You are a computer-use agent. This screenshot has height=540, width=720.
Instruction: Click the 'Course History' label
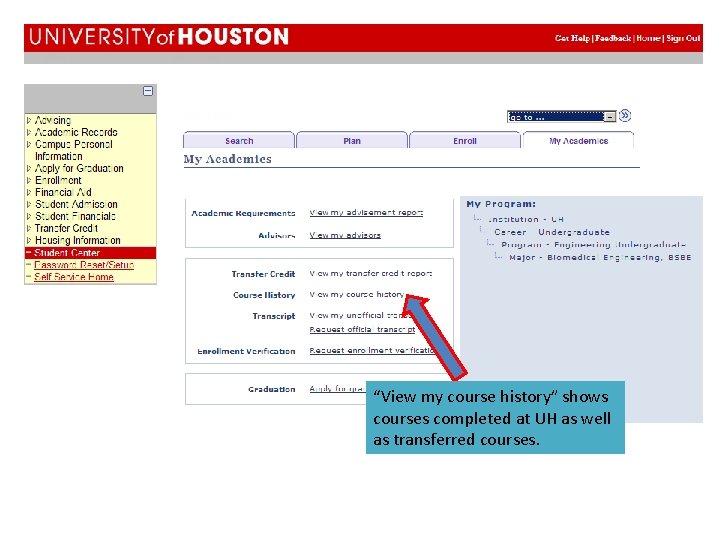[264, 295]
